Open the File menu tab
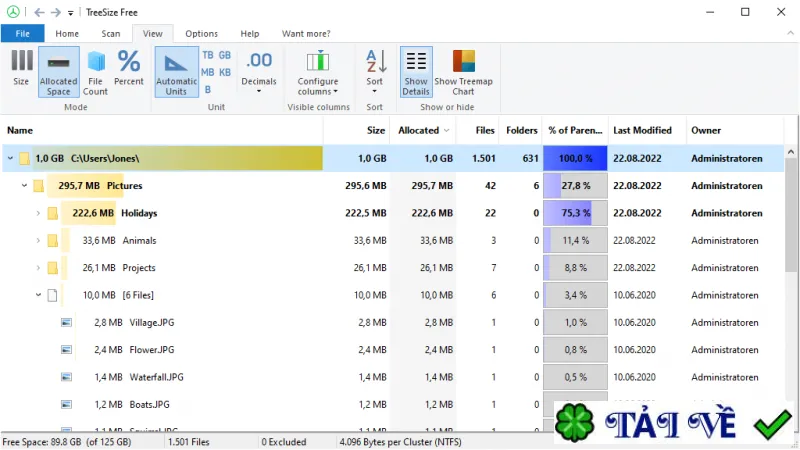The height and width of the screenshot is (450, 800). click(22, 34)
